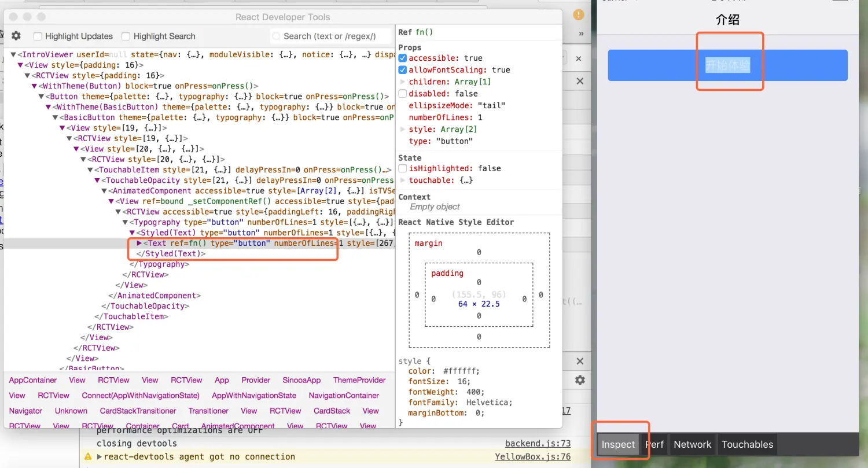This screenshot has height=468, width=868.
Task: Select Provider in the breadcrumb
Action: pyautogui.click(x=256, y=380)
